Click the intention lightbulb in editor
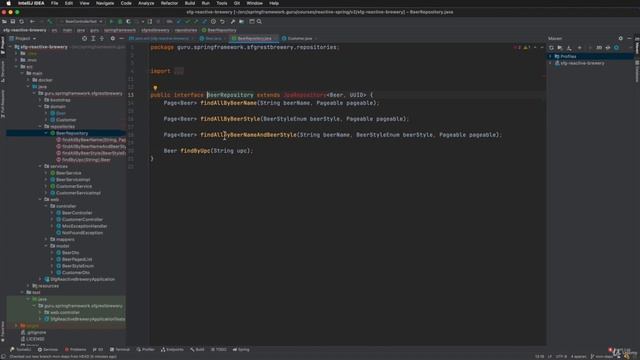Image resolution: width=640 pixels, height=360 pixels. point(155,88)
